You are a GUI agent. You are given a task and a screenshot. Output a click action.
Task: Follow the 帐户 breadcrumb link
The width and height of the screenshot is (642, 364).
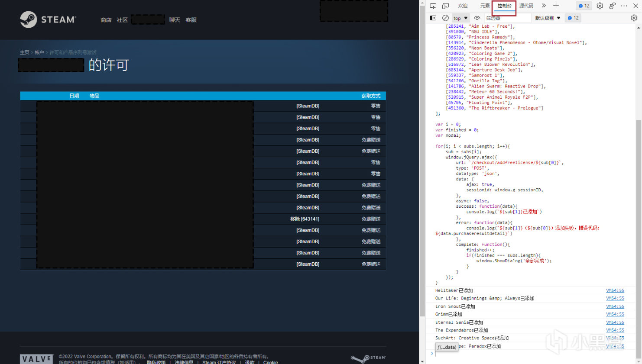point(39,52)
